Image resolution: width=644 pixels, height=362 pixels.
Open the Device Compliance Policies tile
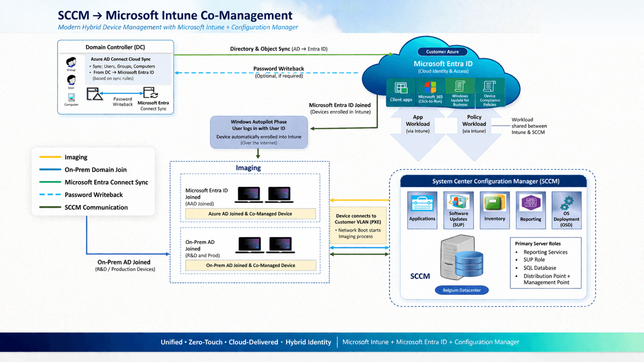click(x=490, y=93)
